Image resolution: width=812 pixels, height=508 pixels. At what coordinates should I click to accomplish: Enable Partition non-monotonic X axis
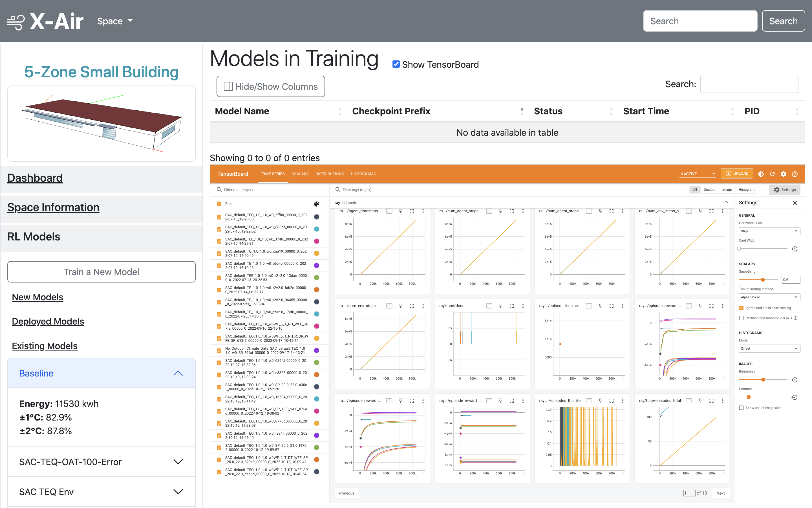(741, 318)
